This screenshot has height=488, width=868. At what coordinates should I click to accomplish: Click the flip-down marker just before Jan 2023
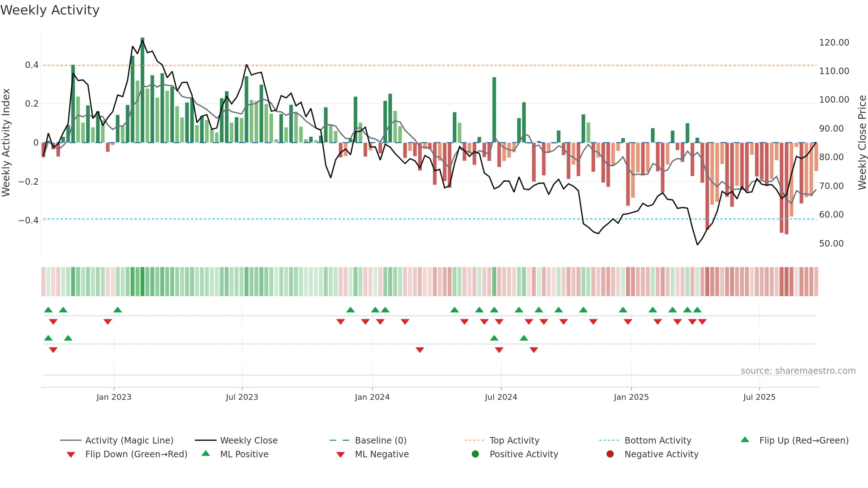[107, 322]
